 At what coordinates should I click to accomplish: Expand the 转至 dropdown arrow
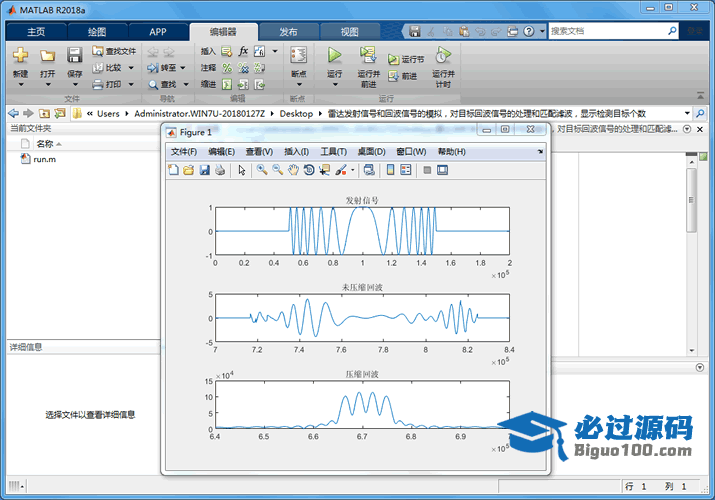183,68
